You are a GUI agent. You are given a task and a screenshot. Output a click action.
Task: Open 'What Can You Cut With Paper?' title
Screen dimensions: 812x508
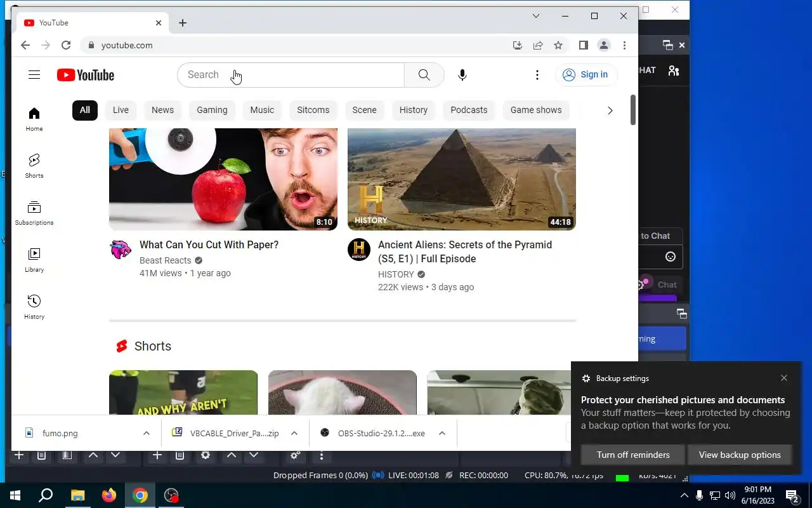point(209,244)
